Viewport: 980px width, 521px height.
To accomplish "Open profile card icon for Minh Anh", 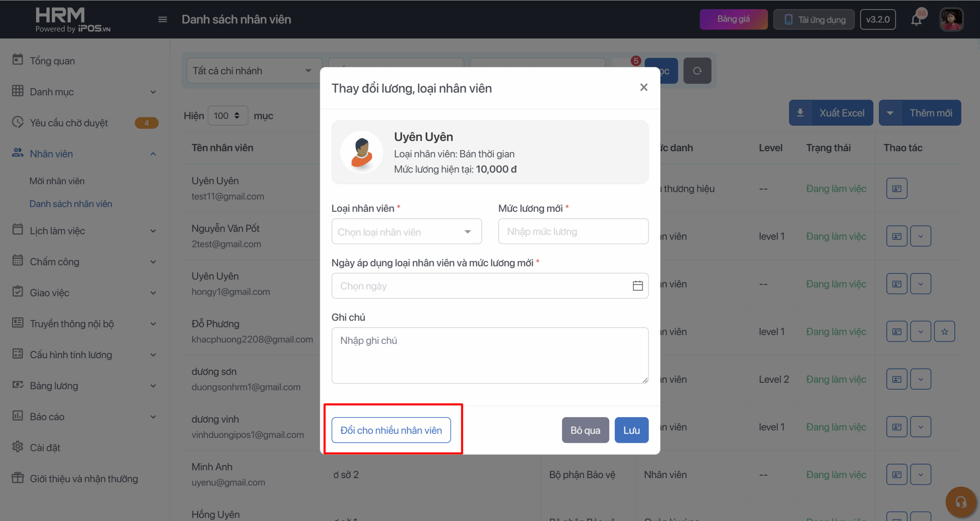I will pyautogui.click(x=897, y=475).
